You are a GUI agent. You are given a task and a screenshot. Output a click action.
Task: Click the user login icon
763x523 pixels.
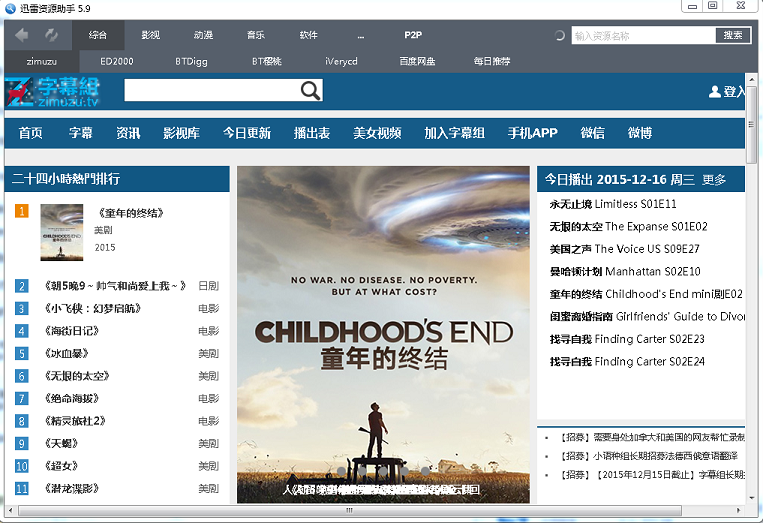point(714,91)
